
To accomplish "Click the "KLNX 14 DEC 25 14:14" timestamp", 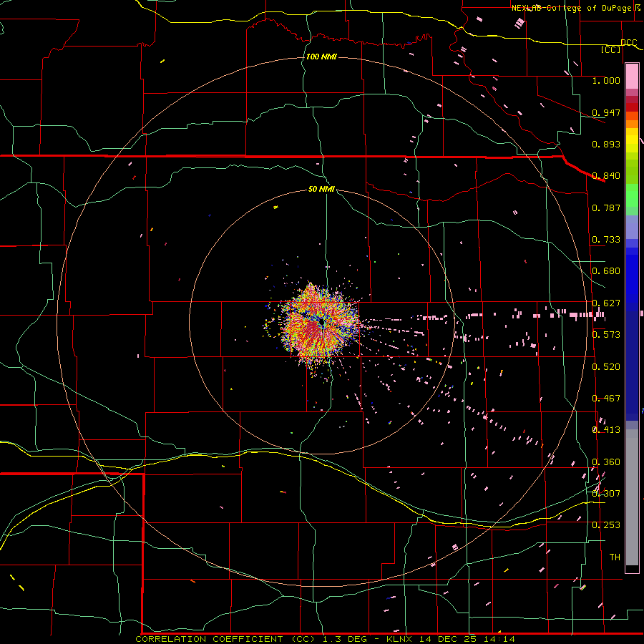I will click(450, 639).
